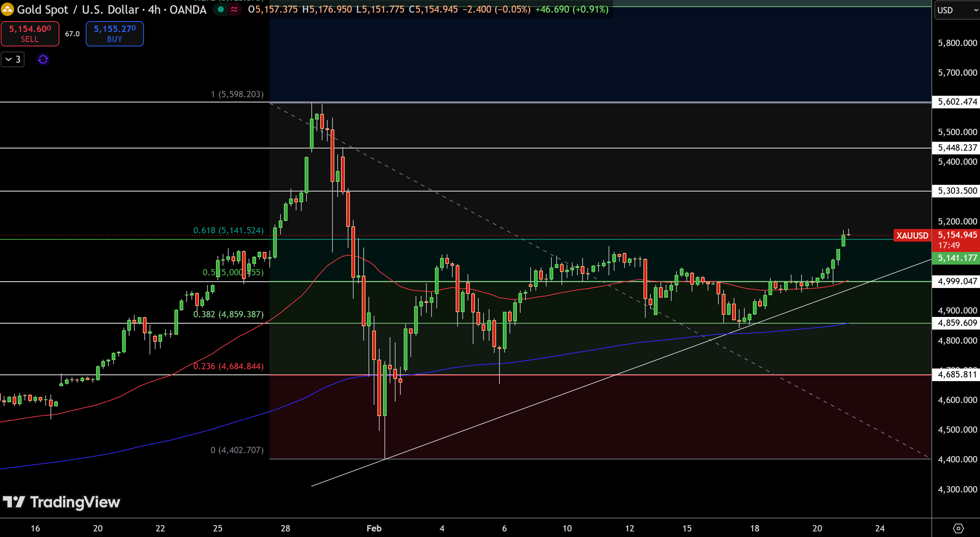Click the 4,999.047 price axis label
Viewport: 980px width, 537px height.
point(956,281)
